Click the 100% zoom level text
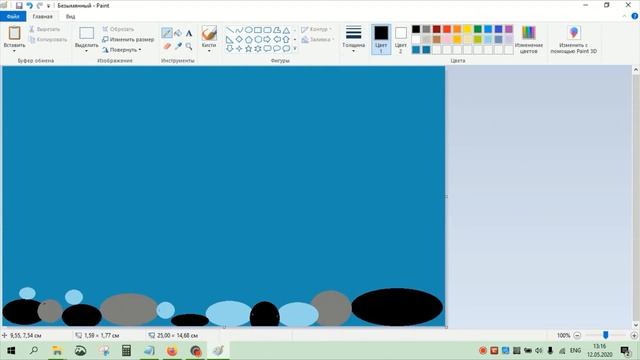The width and height of the screenshot is (640, 360). pos(563,336)
